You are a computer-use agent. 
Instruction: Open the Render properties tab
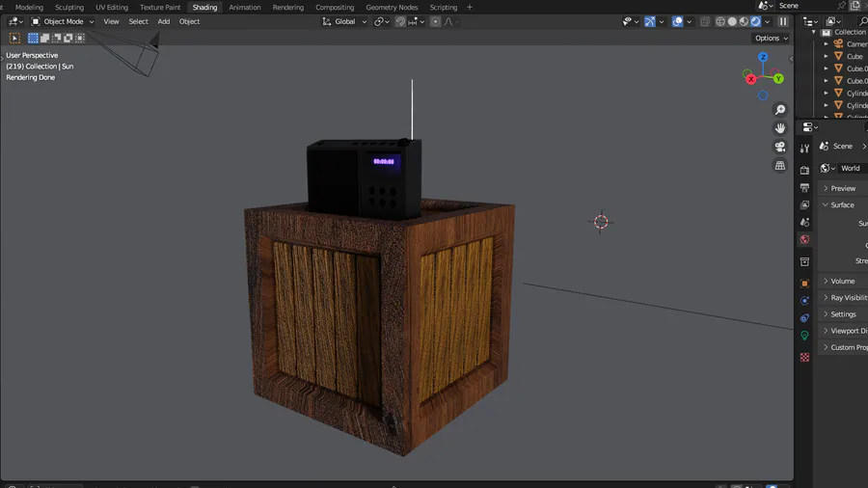(x=805, y=171)
